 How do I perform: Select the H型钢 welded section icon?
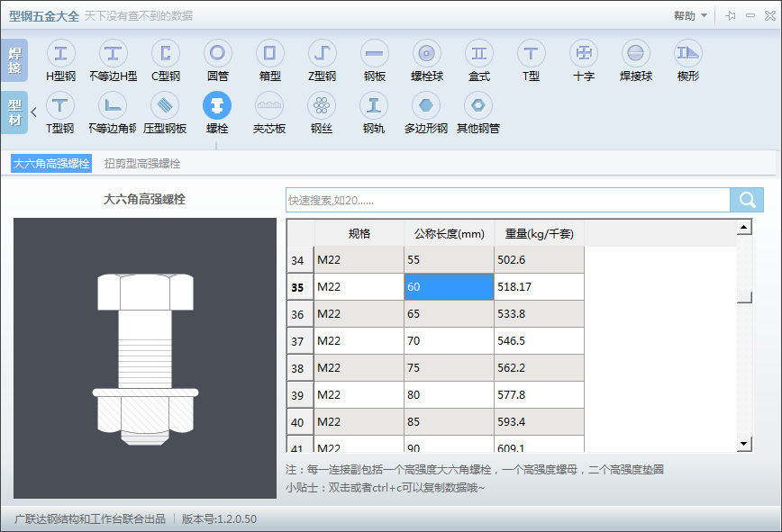61,53
